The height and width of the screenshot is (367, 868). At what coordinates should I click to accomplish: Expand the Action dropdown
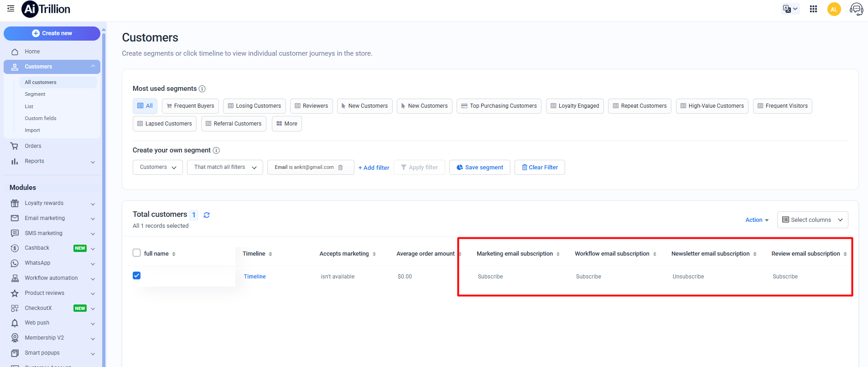tap(757, 220)
